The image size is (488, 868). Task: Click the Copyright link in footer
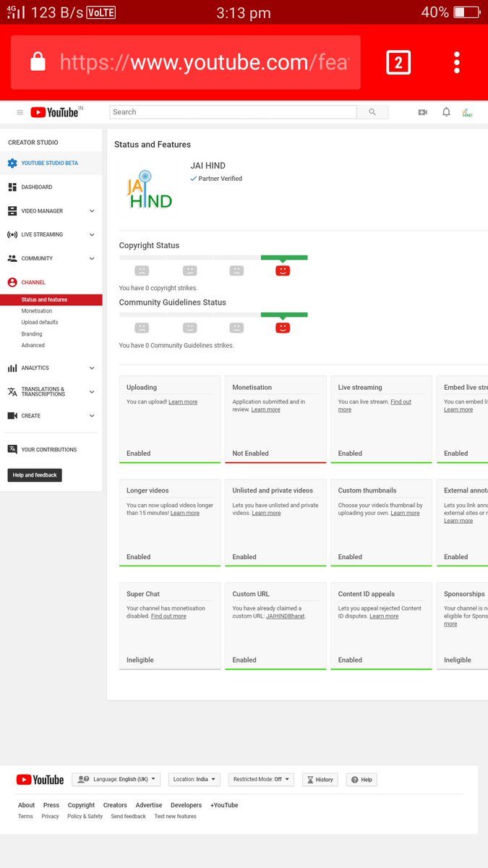pos(81,805)
